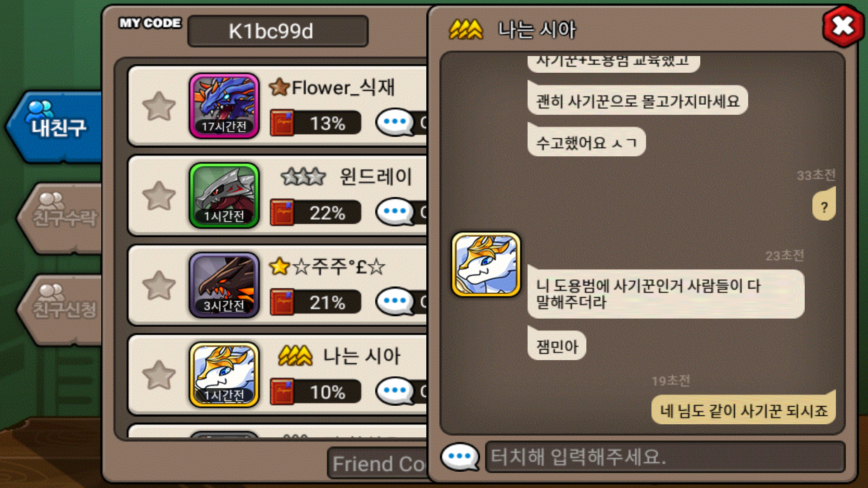
Task: Click the chat message input field
Action: coord(665,457)
